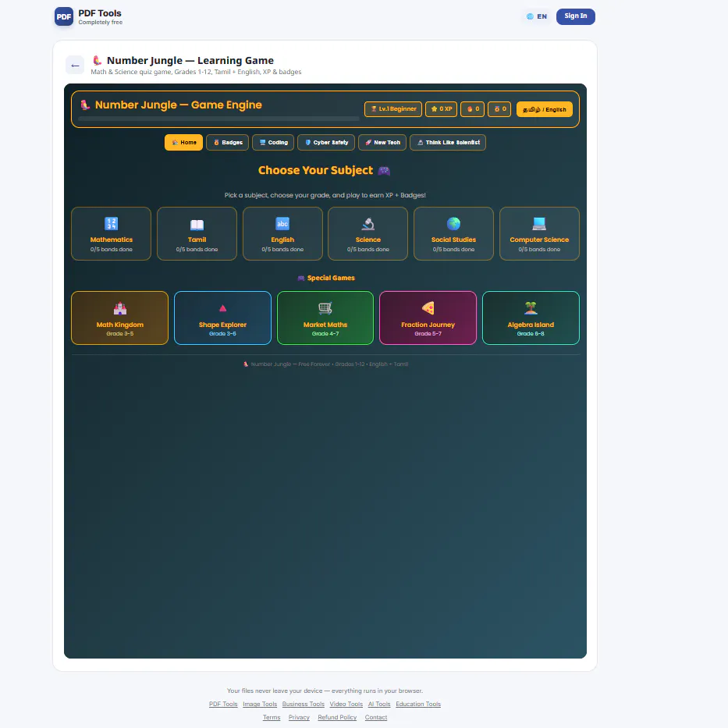728x728 pixels.
Task: Click the Computer Science laptop icon
Action: [539, 224]
